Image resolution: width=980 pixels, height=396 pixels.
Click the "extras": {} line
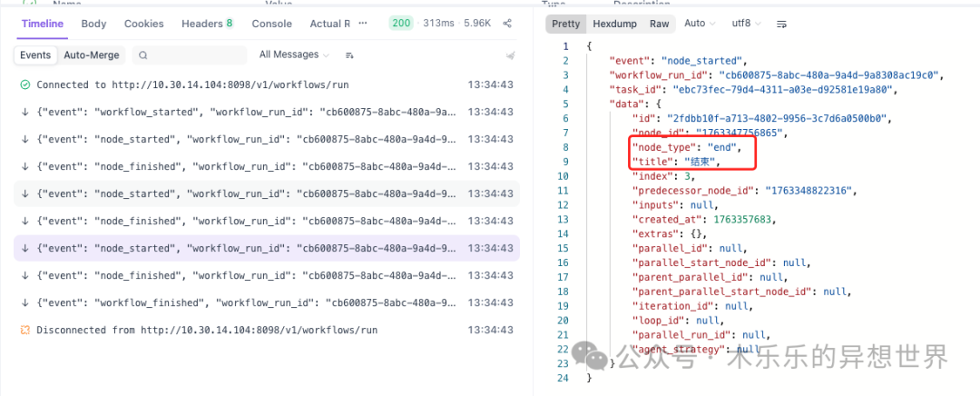tap(669, 233)
